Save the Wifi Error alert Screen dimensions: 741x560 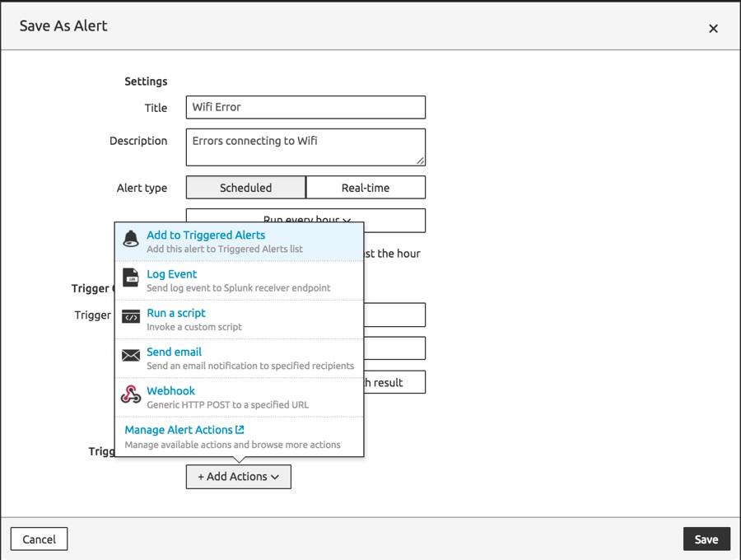[x=706, y=539]
